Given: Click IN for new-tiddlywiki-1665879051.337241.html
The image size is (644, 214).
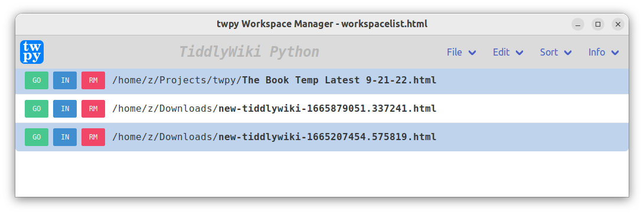Looking at the screenshot, I should tap(65, 109).
